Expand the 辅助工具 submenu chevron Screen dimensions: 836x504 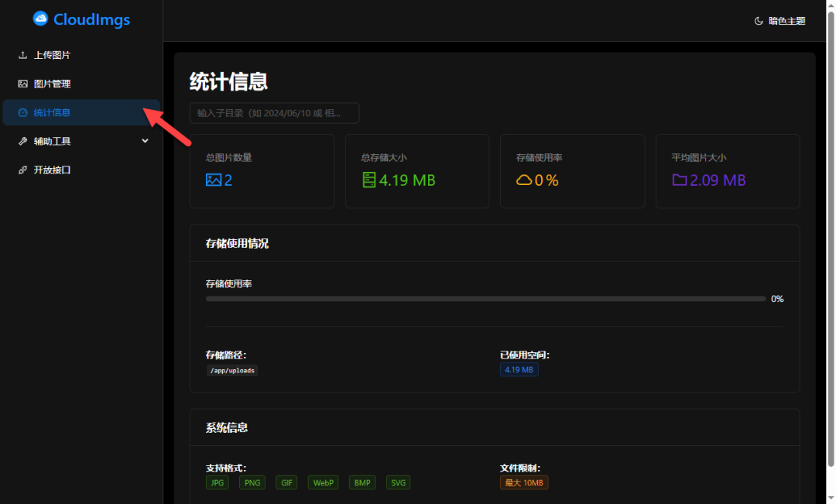pyautogui.click(x=145, y=140)
